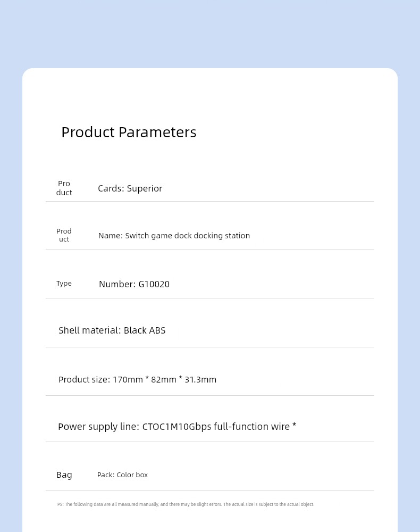420x532 pixels.
Task: Click the "31.3mm" dimension value
Action: pos(200,380)
